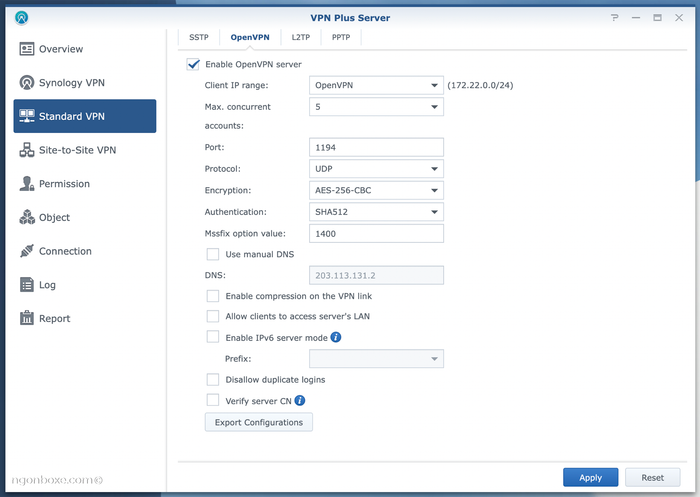Click the Permission sidebar icon

[27, 184]
